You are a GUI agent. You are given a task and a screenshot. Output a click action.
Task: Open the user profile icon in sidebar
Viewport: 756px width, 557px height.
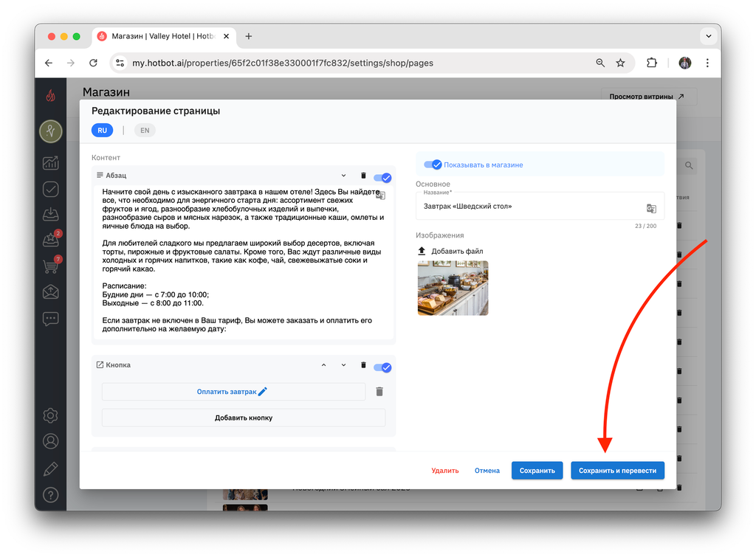(51, 441)
